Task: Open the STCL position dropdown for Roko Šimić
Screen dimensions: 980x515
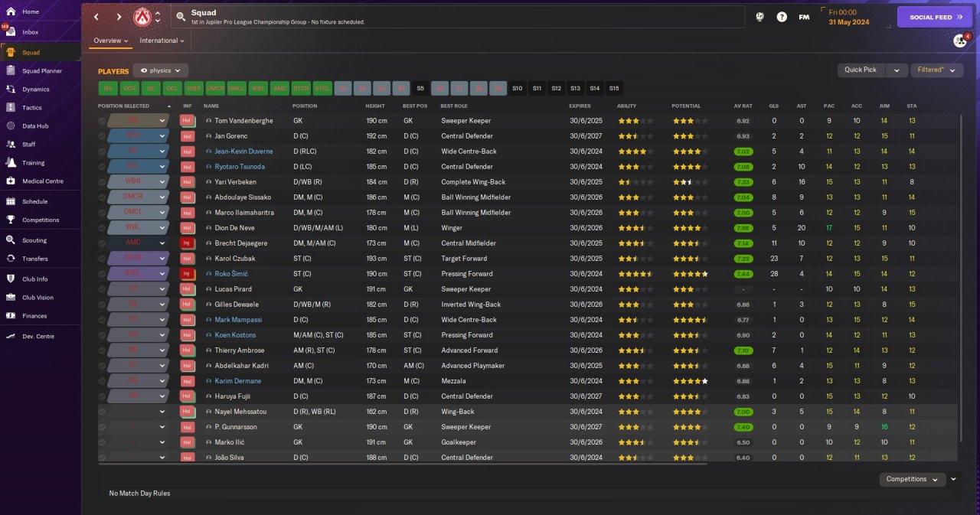Action: pyautogui.click(x=138, y=273)
